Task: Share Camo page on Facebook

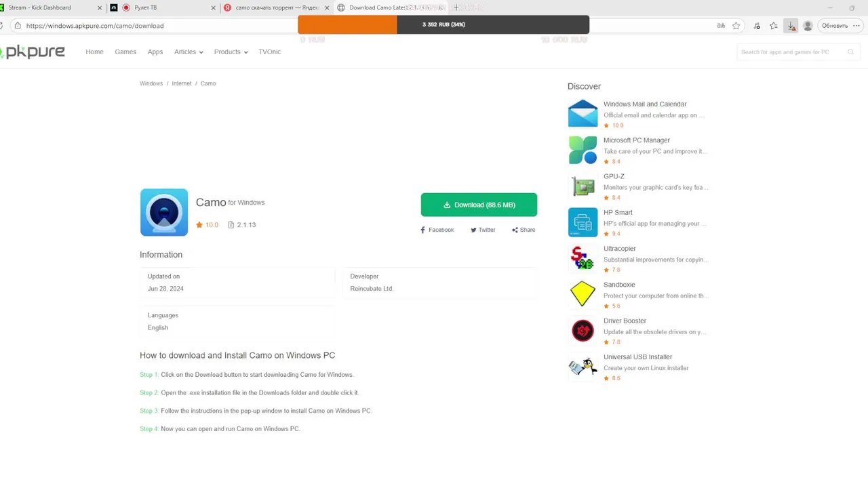Action: tap(437, 230)
